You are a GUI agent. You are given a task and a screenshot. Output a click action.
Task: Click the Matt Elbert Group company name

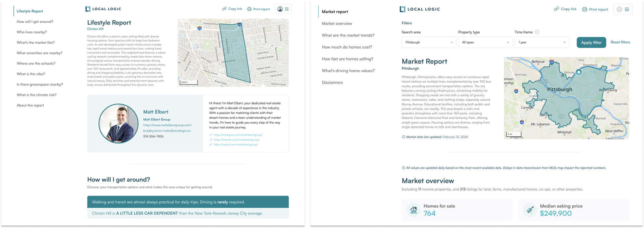pos(157,119)
